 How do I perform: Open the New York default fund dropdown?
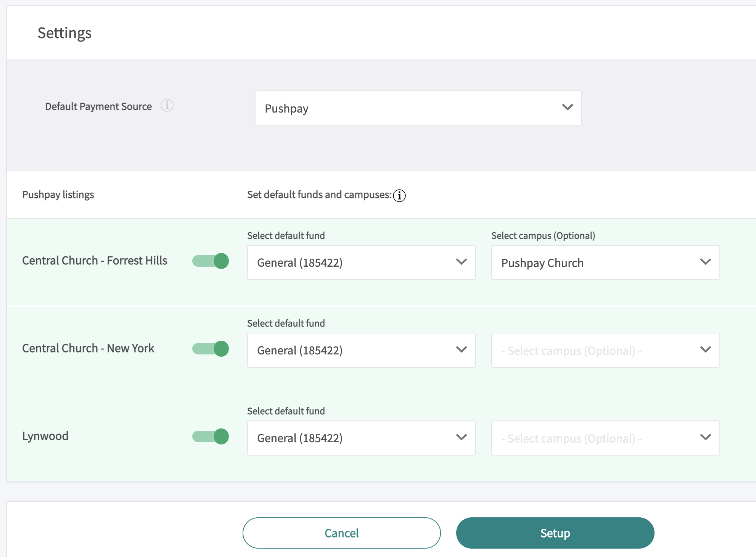pos(361,350)
